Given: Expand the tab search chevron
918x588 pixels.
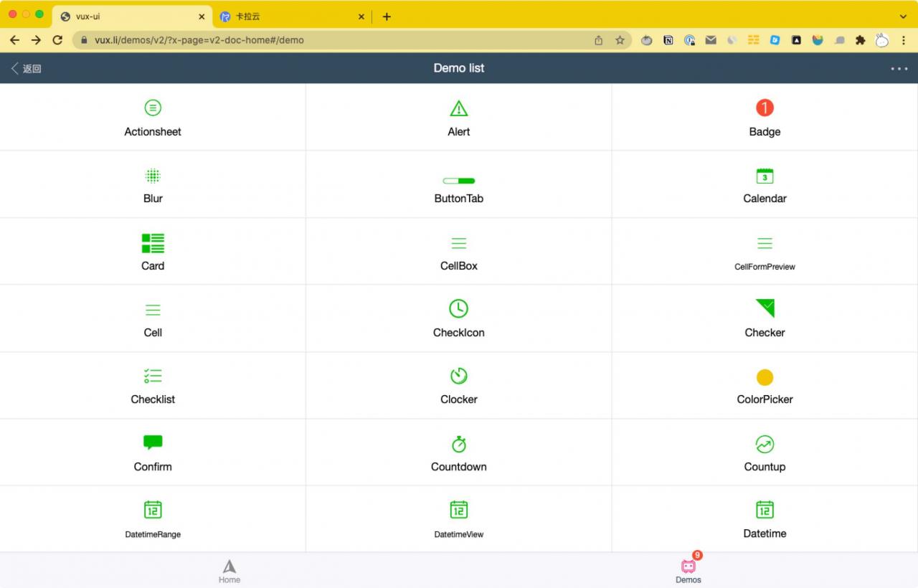Looking at the screenshot, I should coord(903,16).
